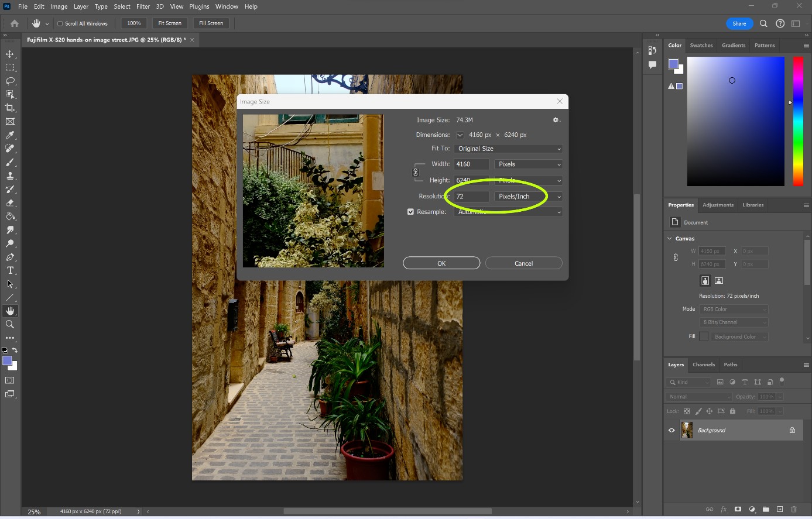812x519 pixels.
Task: Open the Pixels/Inch resolution unit dropdown
Action: (x=528, y=197)
